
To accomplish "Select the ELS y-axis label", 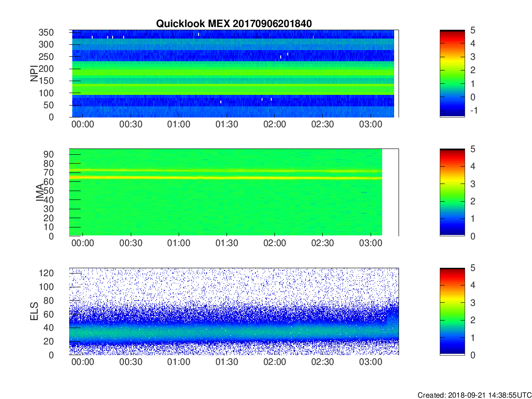I will coord(34,311).
